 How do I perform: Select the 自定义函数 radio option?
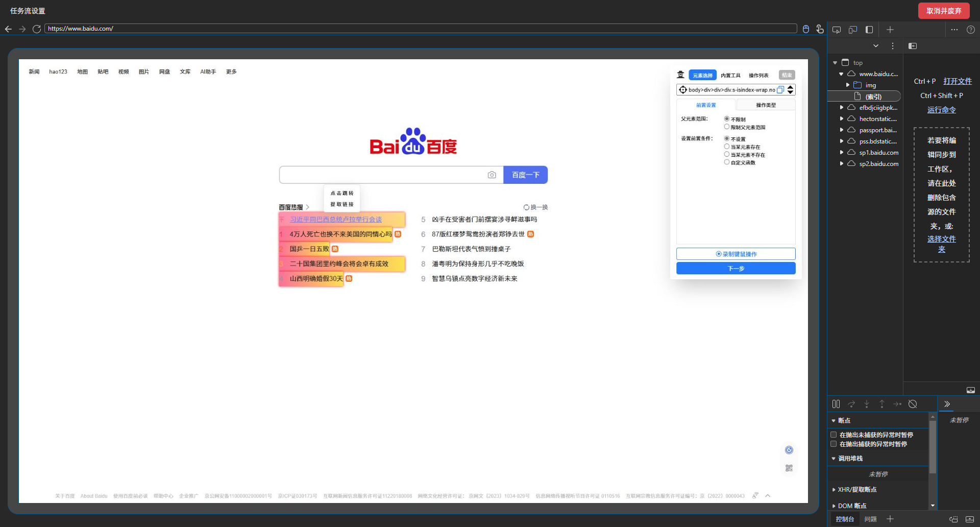coord(727,162)
